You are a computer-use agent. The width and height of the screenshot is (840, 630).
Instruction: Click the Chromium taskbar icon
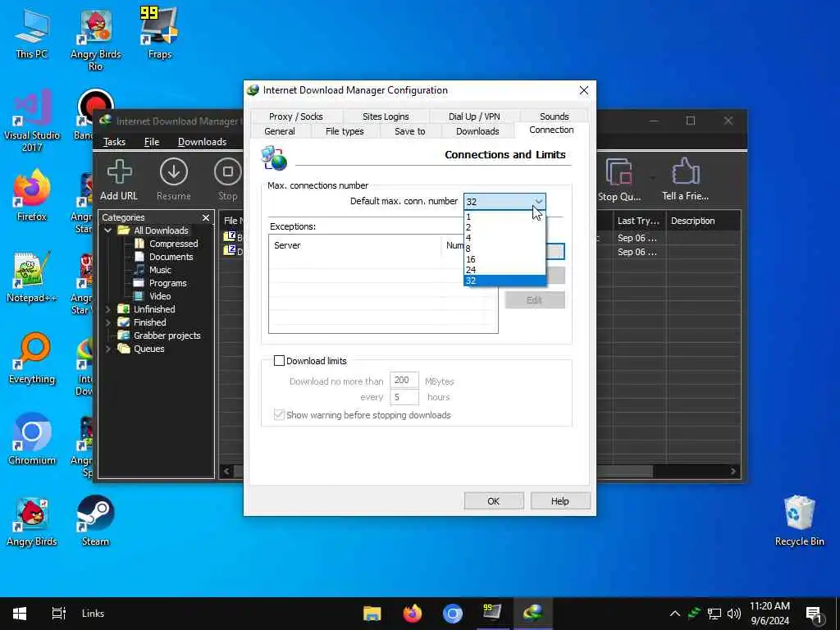point(452,614)
